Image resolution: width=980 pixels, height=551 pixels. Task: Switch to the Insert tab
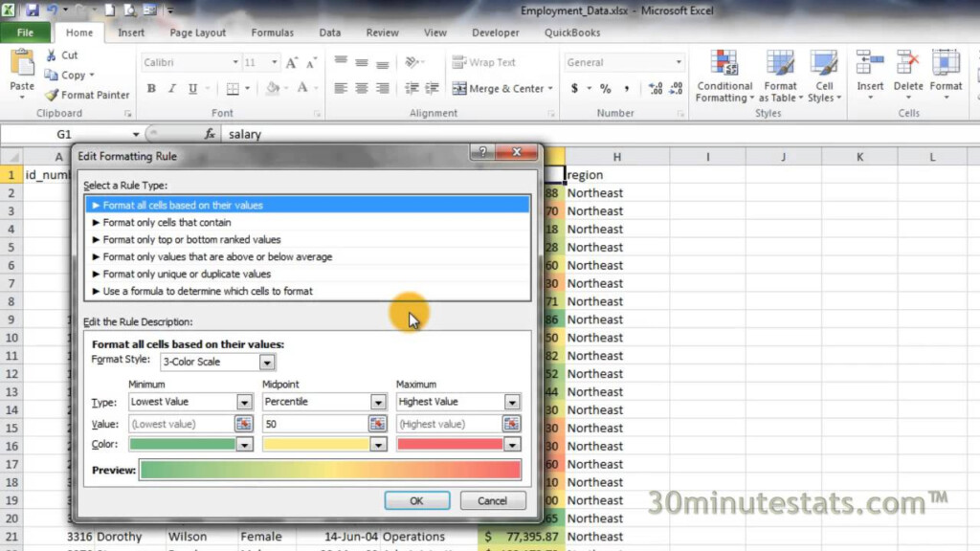pyautogui.click(x=131, y=33)
